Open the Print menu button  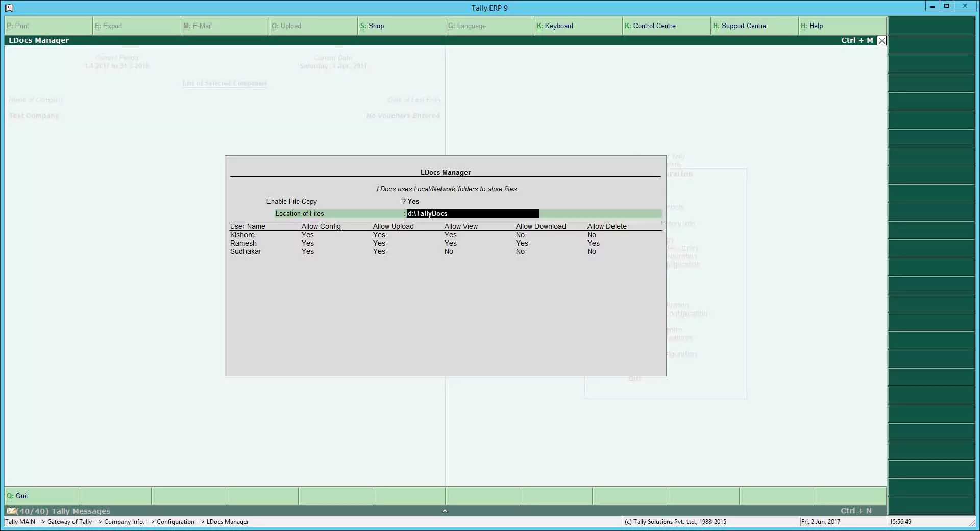(48, 26)
